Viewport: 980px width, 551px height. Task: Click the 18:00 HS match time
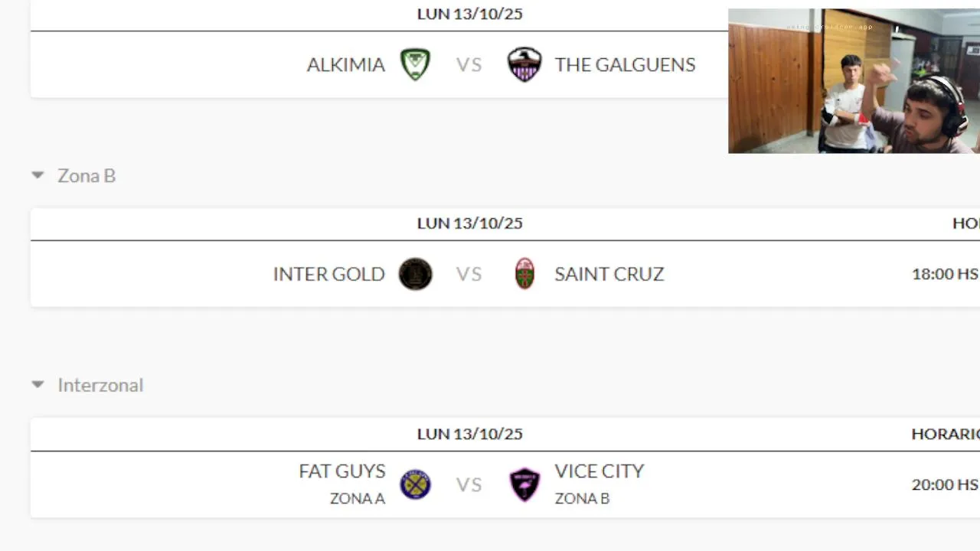click(x=945, y=274)
